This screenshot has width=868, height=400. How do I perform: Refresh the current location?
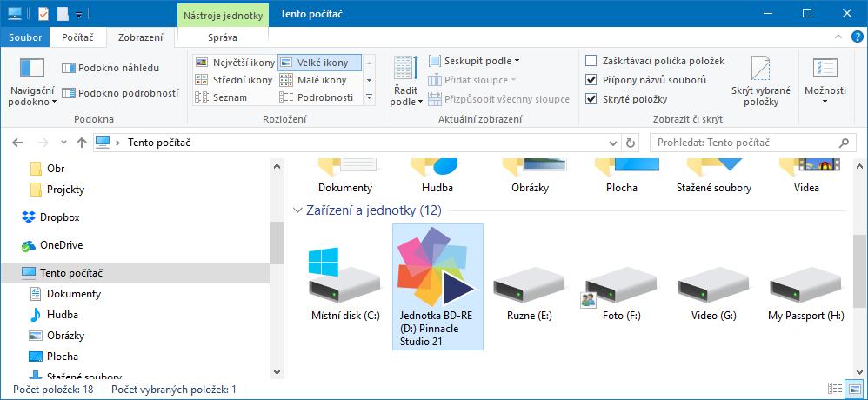tap(630, 143)
